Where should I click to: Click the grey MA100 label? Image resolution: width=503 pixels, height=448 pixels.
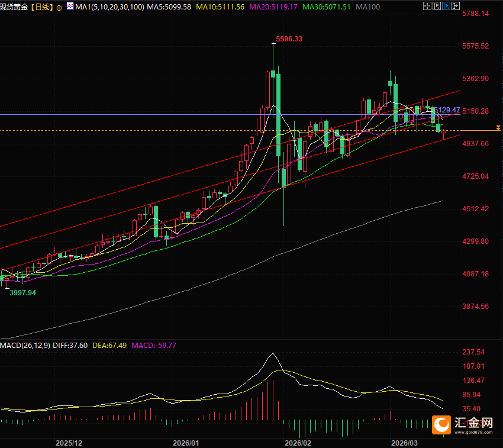point(367,7)
